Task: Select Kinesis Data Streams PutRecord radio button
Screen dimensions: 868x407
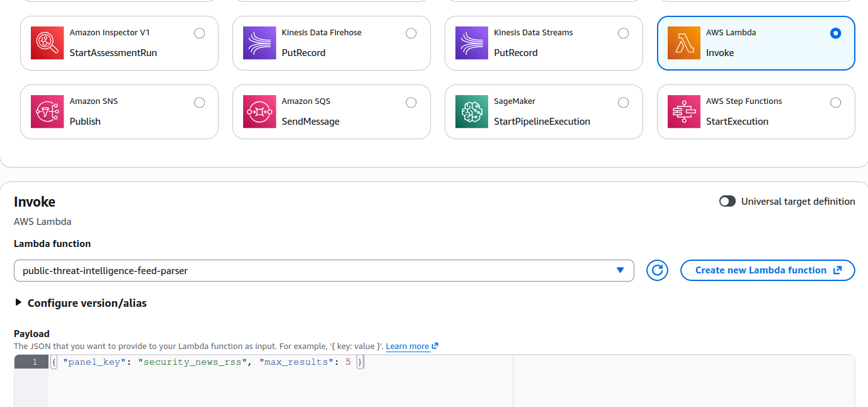Action: [x=623, y=33]
